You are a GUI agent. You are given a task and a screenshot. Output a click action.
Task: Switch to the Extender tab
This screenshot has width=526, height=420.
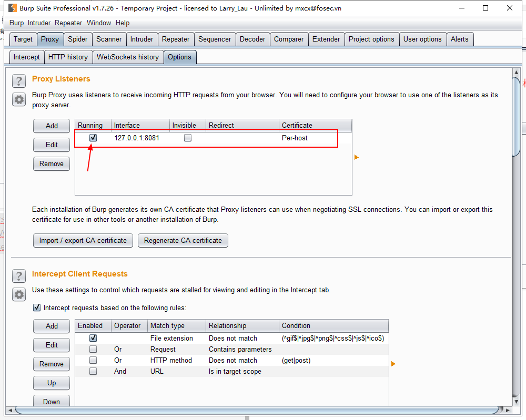click(x=326, y=39)
